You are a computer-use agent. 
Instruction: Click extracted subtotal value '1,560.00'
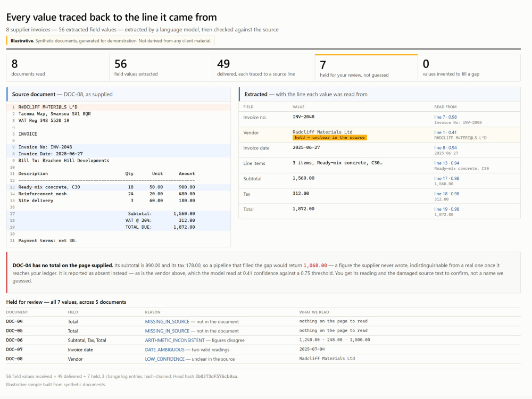pos(303,178)
